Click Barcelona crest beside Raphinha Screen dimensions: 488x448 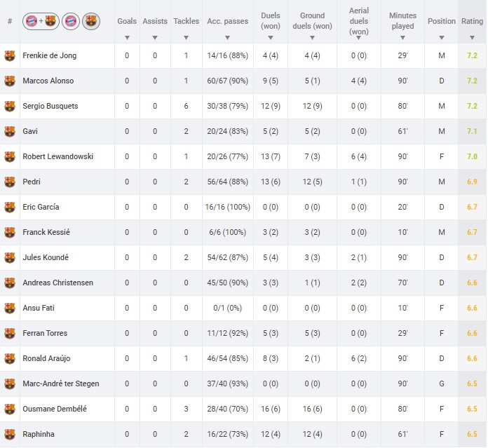10,434
